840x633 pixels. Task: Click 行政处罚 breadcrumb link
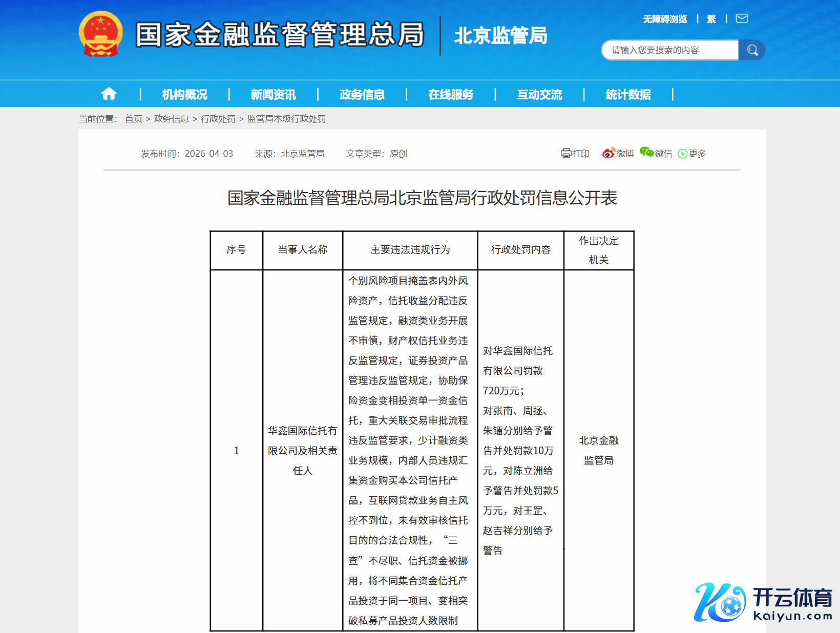pyautogui.click(x=218, y=119)
